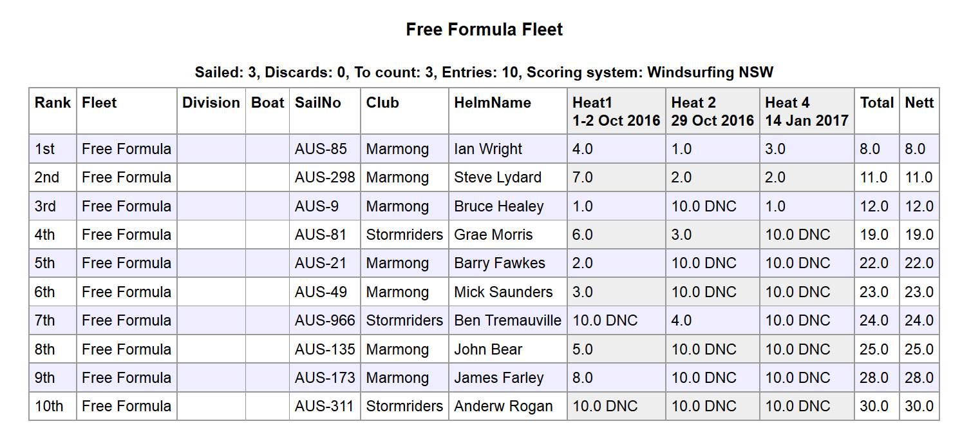The image size is (980, 448).
Task: Click the Nett column header
Action: [x=919, y=103]
